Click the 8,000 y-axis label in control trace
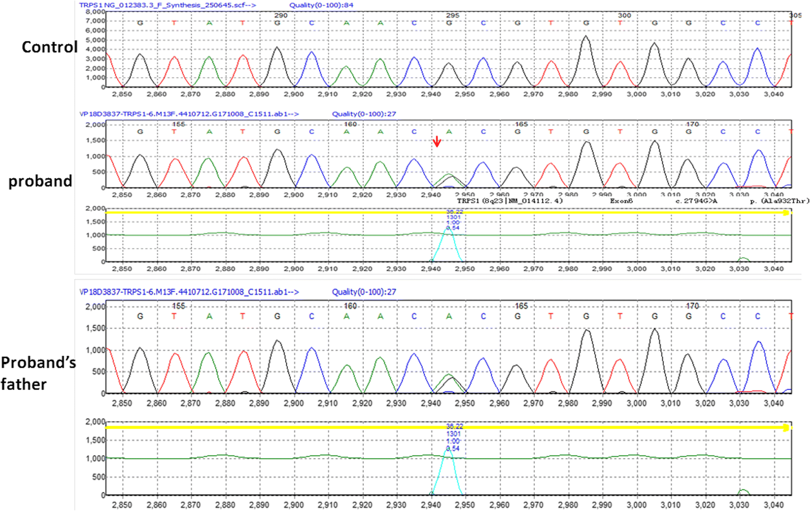 coord(96,11)
